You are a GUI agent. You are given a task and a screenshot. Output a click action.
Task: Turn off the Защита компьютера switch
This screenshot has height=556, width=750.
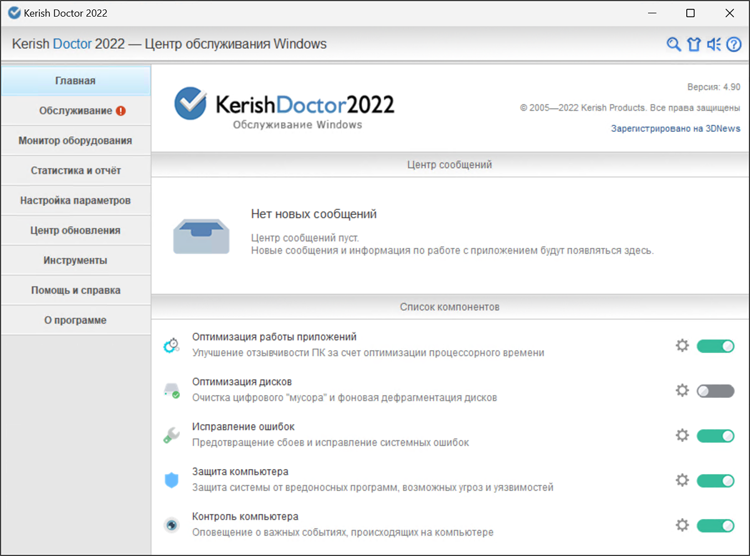pos(715,480)
